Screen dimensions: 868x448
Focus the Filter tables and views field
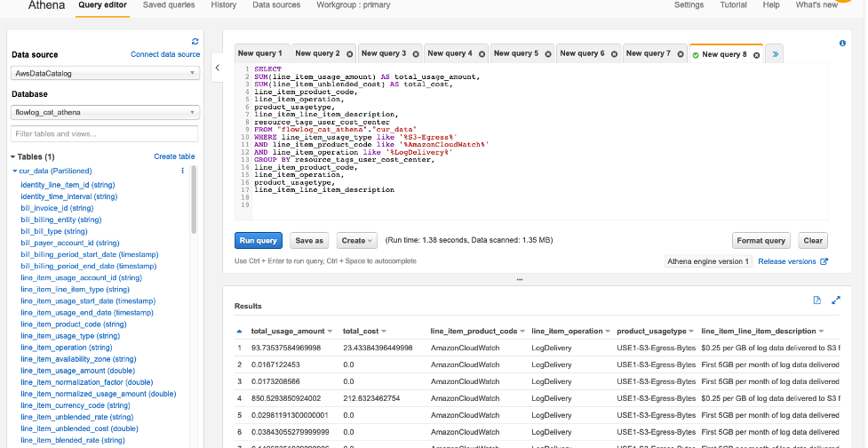(x=104, y=133)
